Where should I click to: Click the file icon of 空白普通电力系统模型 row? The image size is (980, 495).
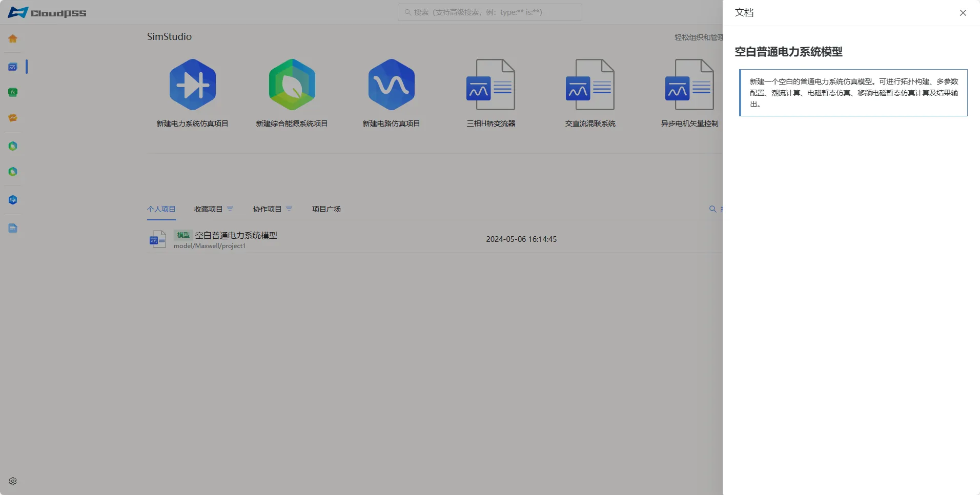(158, 239)
